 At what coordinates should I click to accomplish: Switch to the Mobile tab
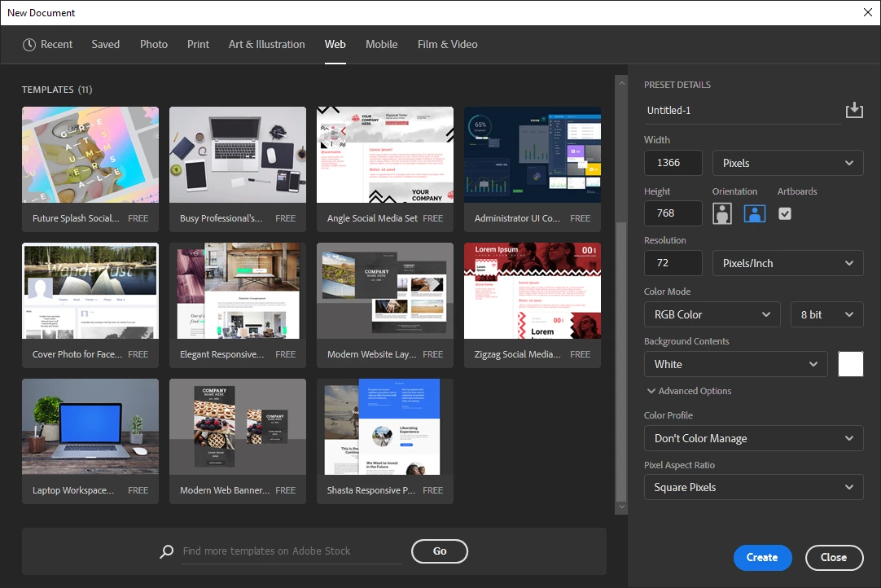(x=382, y=45)
